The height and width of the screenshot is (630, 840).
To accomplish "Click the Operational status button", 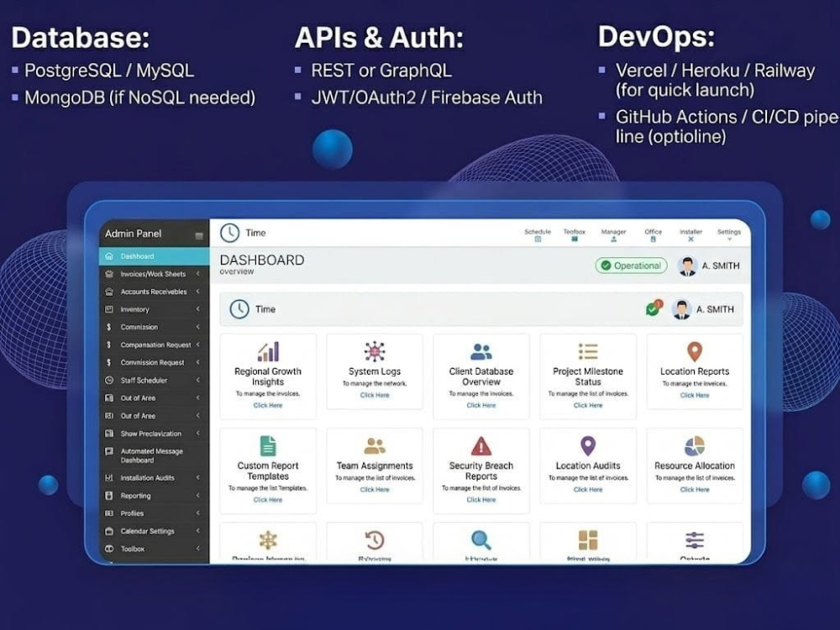I will tap(631, 265).
